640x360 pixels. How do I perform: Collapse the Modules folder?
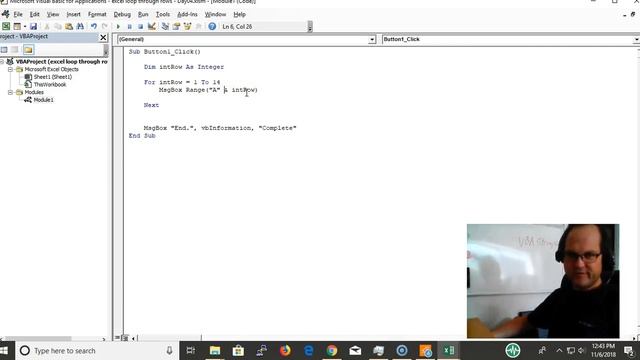[10, 92]
